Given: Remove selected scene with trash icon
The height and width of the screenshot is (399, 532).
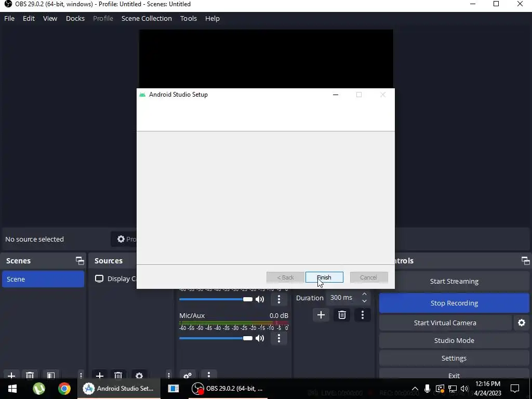Looking at the screenshot, I should pyautogui.click(x=30, y=375).
